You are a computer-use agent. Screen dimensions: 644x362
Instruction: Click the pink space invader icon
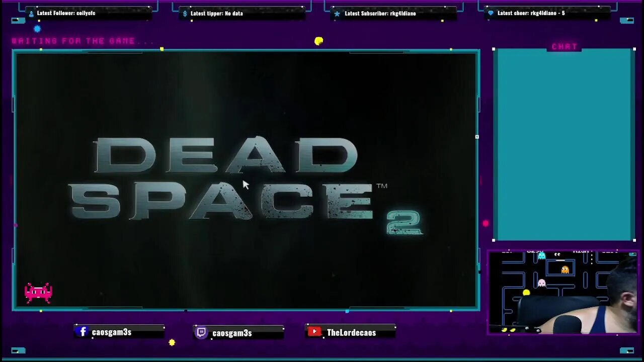pos(38,292)
